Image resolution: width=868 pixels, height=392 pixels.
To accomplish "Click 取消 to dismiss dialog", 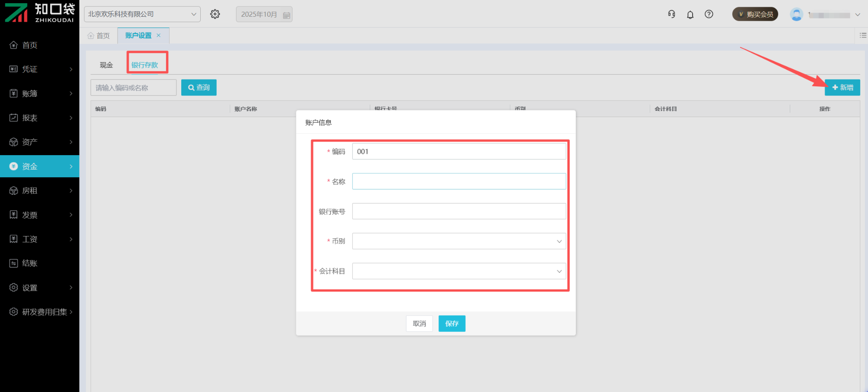I will pyautogui.click(x=419, y=324).
